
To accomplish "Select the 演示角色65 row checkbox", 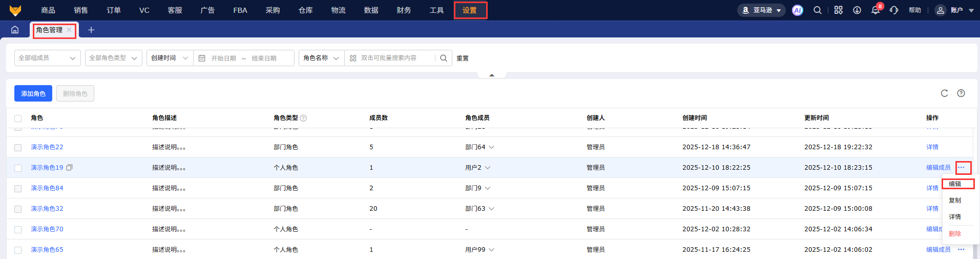I will [x=18, y=250].
